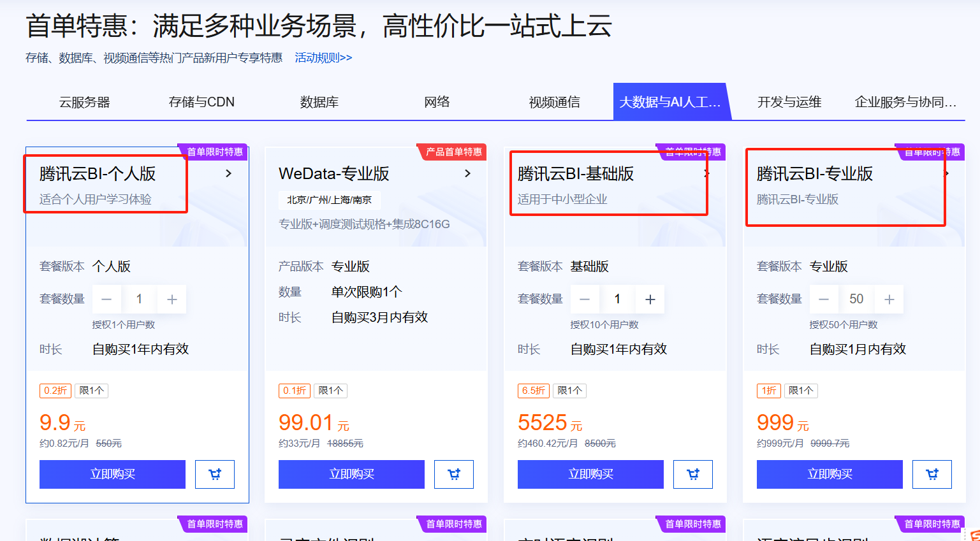
Task: Switch to 网络 tab
Action: (437, 102)
